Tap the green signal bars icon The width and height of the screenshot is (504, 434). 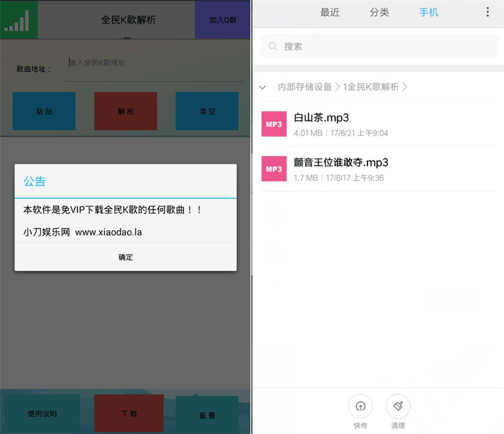[x=19, y=20]
